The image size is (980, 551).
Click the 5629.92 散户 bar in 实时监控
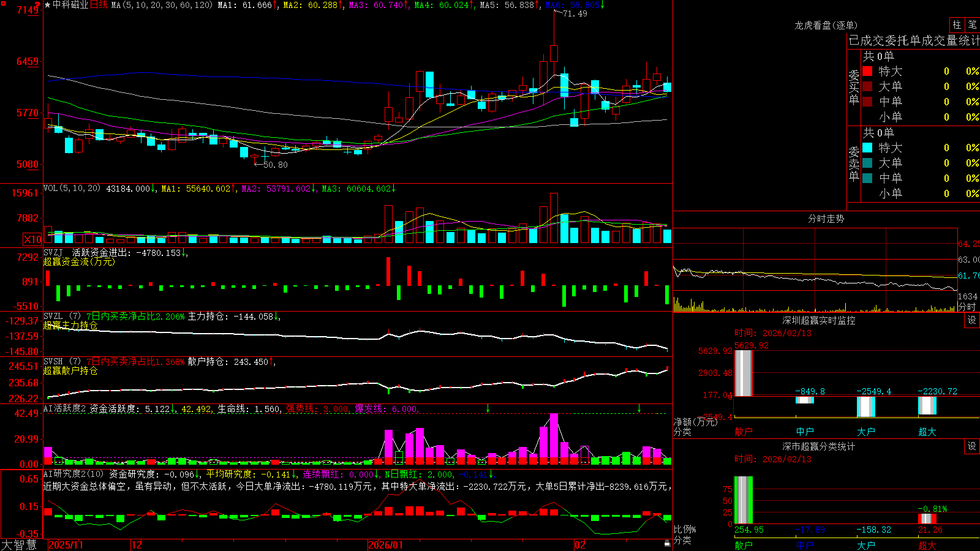click(x=743, y=373)
